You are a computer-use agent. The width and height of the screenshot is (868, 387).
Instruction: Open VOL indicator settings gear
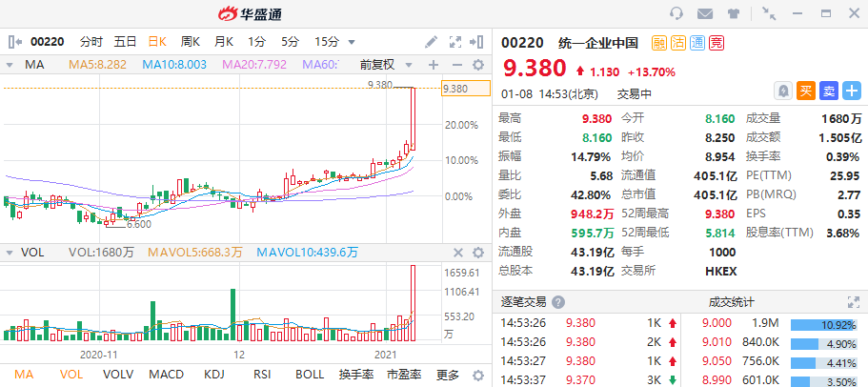tap(478, 253)
